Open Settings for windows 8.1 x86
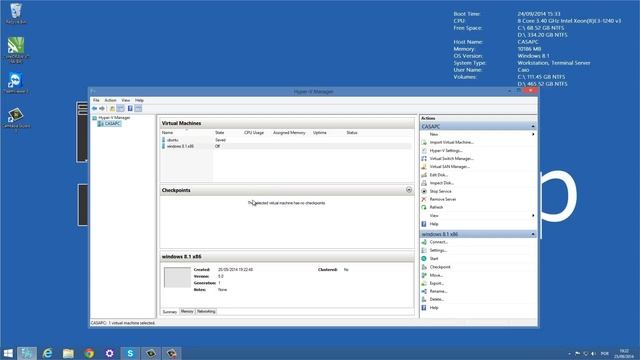Image resolution: width=640 pixels, height=360 pixels. [x=438, y=250]
